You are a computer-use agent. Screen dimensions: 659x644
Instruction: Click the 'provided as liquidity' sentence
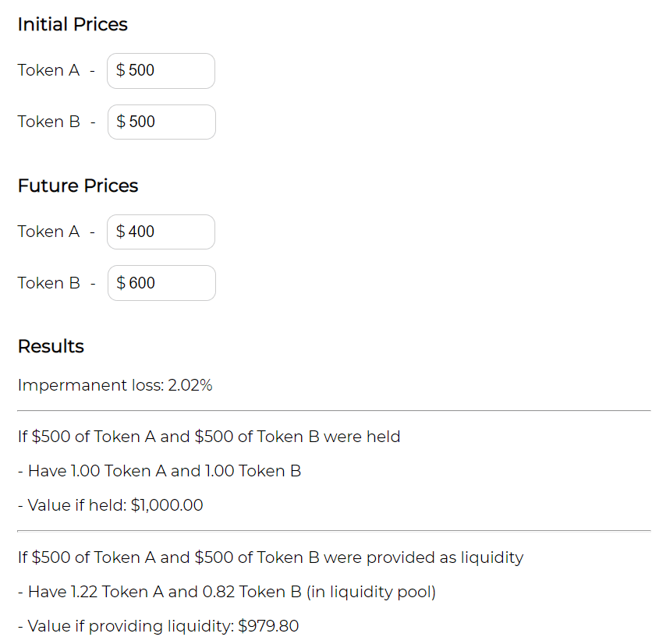tap(271, 557)
